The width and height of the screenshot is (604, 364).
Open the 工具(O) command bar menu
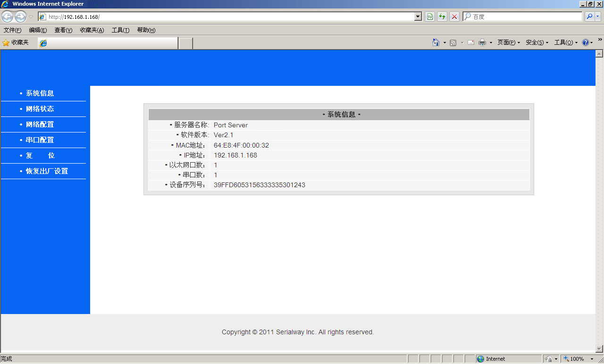point(566,42)
